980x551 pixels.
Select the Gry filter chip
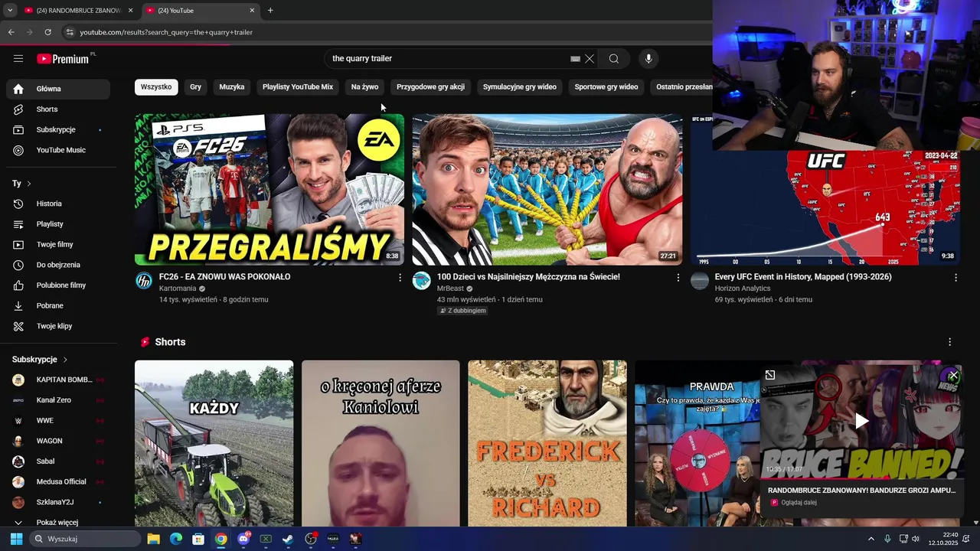[196, 87]
